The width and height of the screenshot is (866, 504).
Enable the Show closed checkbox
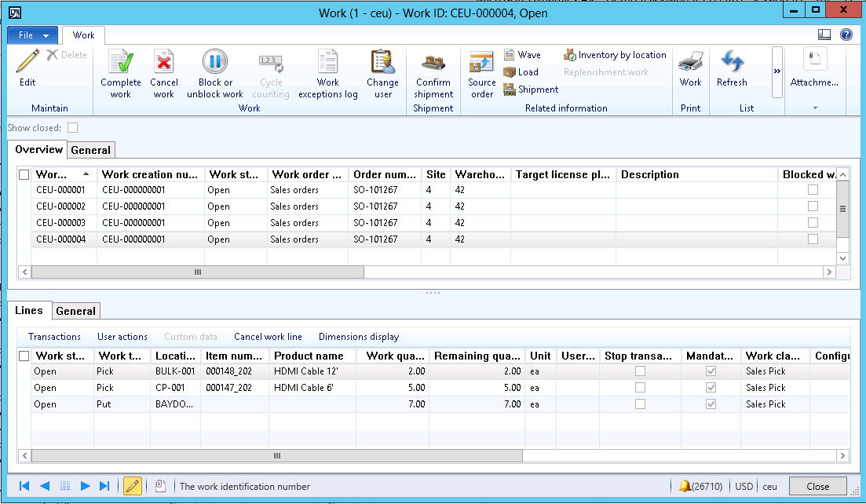73,127
